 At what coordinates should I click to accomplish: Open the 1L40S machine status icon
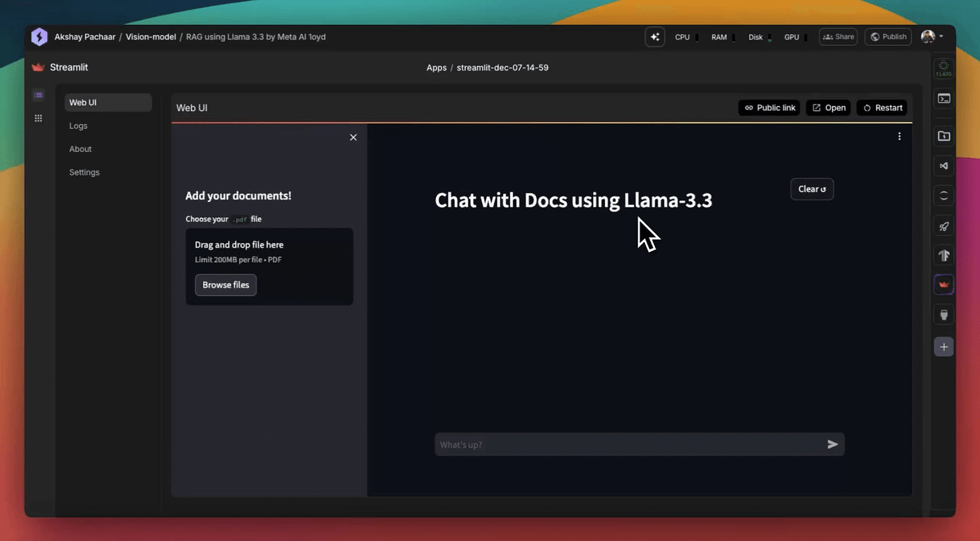point(944,67)
